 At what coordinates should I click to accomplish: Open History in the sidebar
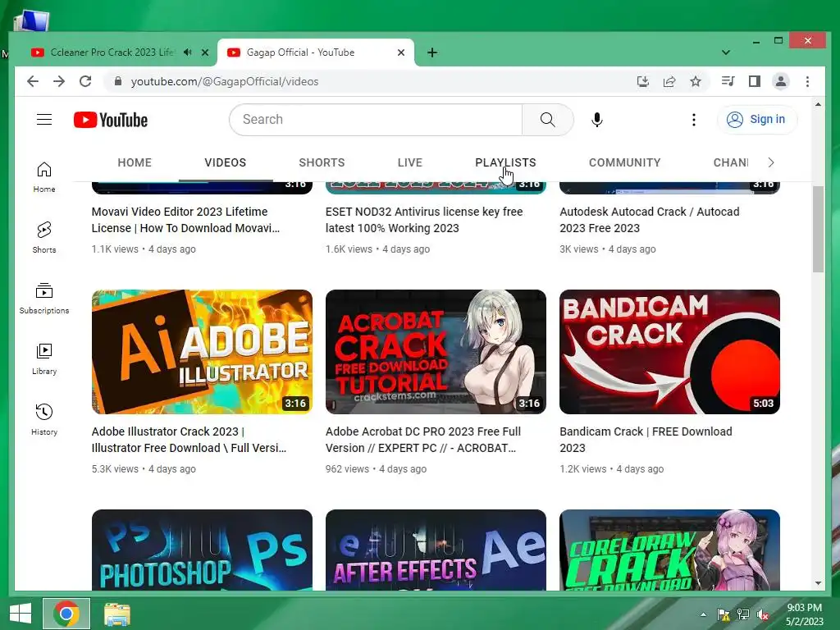(44, 419)
